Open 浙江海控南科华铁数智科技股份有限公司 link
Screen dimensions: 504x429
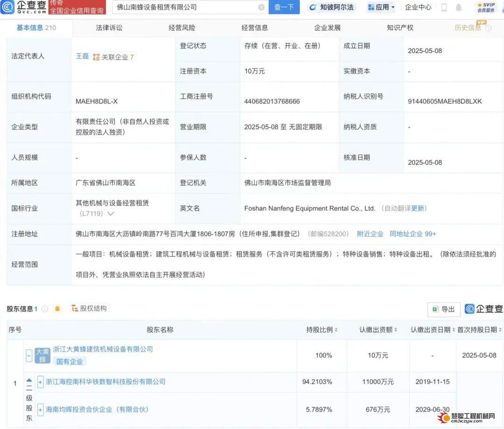(x=105, y=382)
